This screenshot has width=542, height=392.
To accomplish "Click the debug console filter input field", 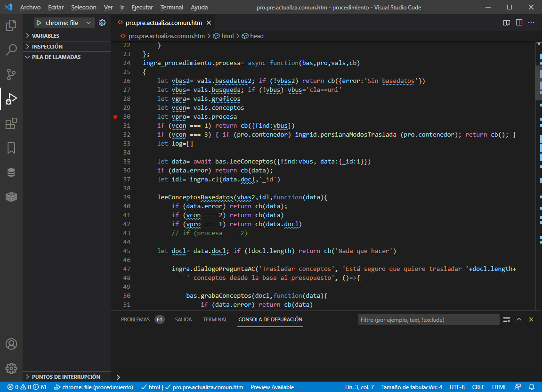I will tap(428, 319).
